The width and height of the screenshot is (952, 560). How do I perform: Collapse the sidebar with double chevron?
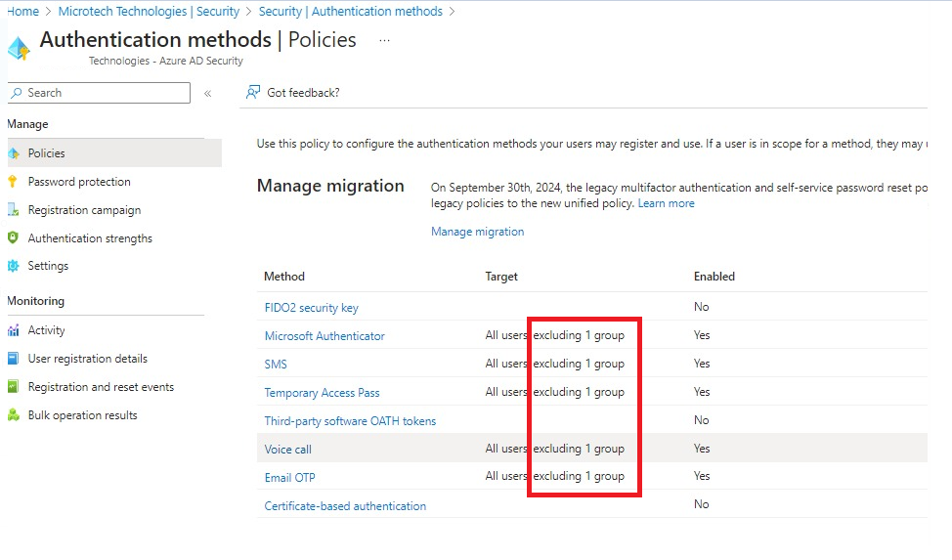click(x=207, y=94)
